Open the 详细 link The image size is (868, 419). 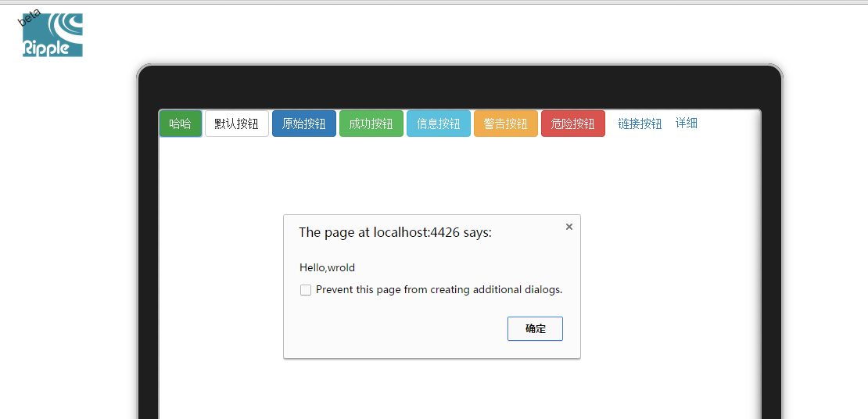(687, 123)
